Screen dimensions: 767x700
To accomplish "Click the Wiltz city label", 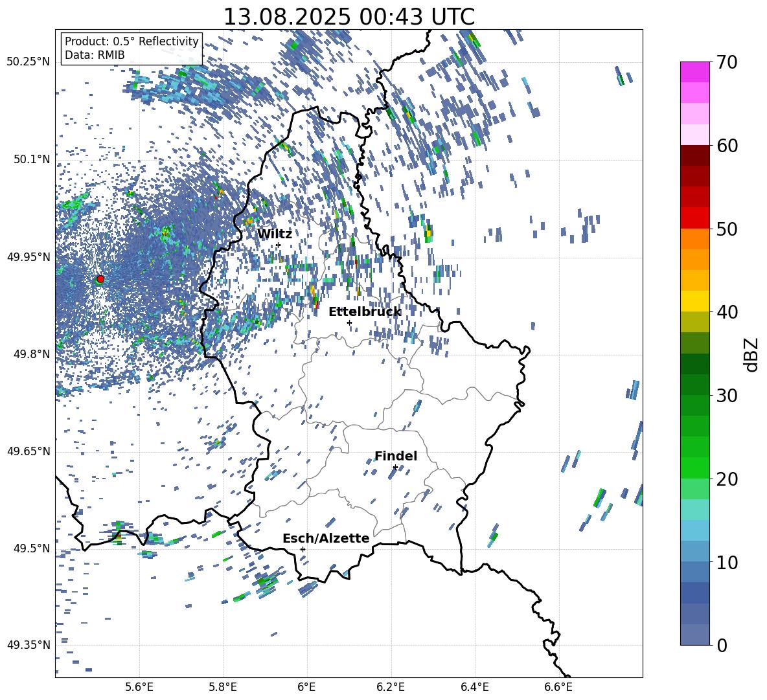I will tap(275, 234).
